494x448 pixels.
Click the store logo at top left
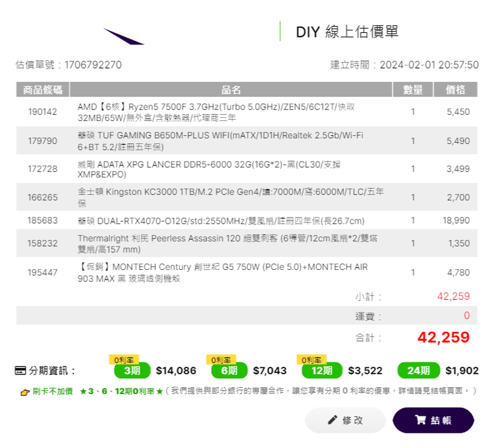point(123,36)
